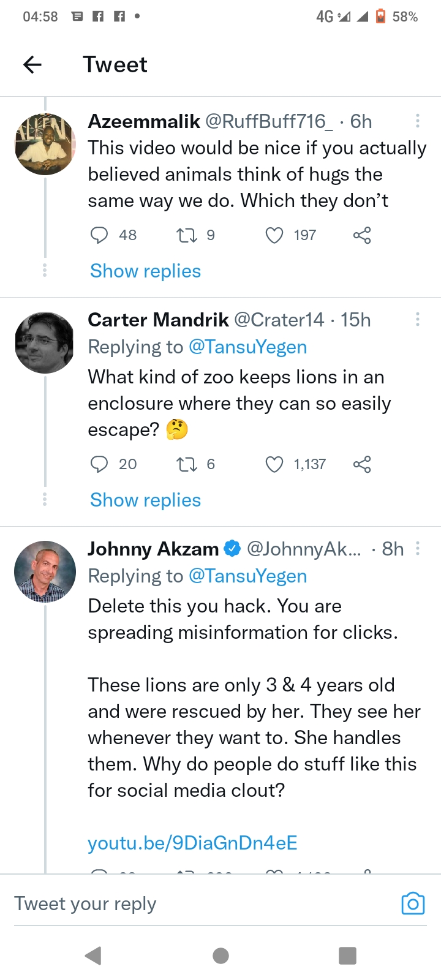
Task: Open overflow menu on Johnny Akzam's tweet
Action: (x=418, y=548)
